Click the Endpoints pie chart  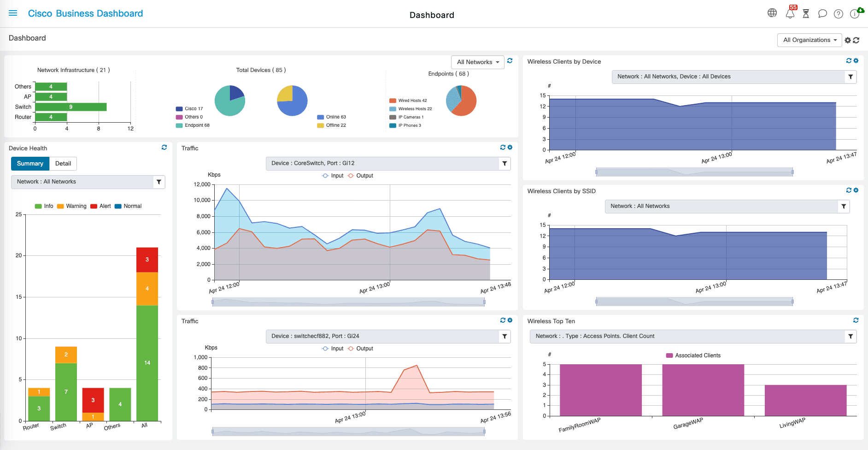pyautogui.click(x=461, y=101)
